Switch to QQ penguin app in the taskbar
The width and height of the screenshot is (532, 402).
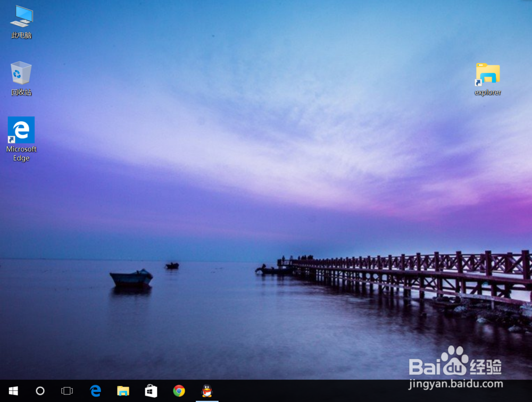coord(207,391)
